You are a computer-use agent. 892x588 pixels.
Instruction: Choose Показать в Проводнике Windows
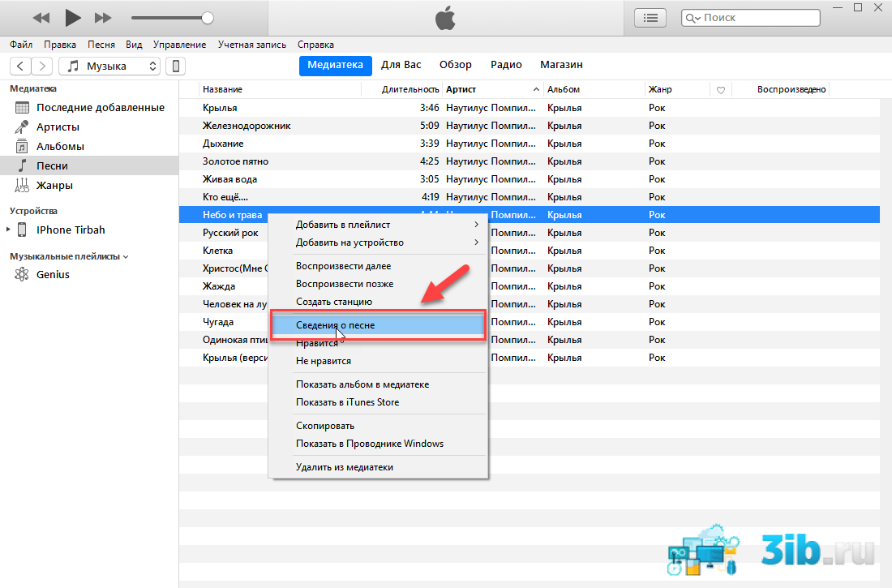379,444
